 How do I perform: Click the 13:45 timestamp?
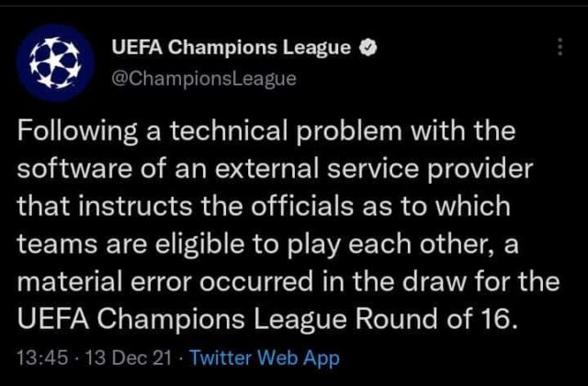click(43, 358)
